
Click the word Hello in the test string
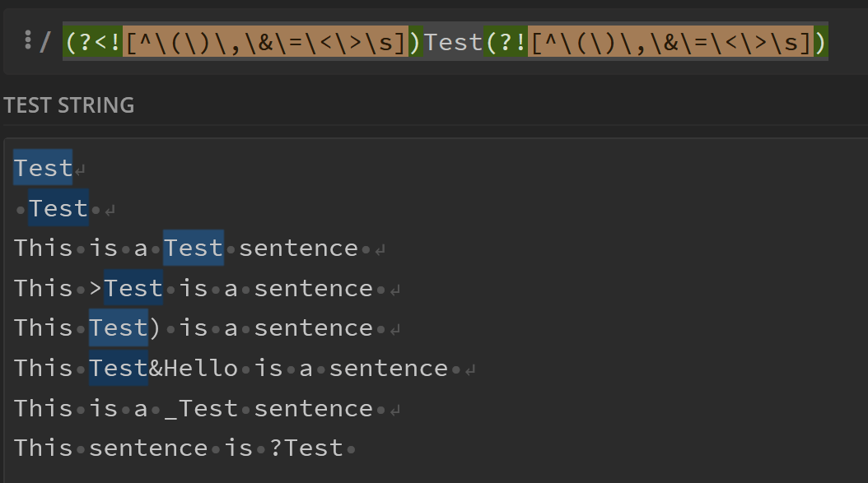pyautogui.click(x=201, y=368)
